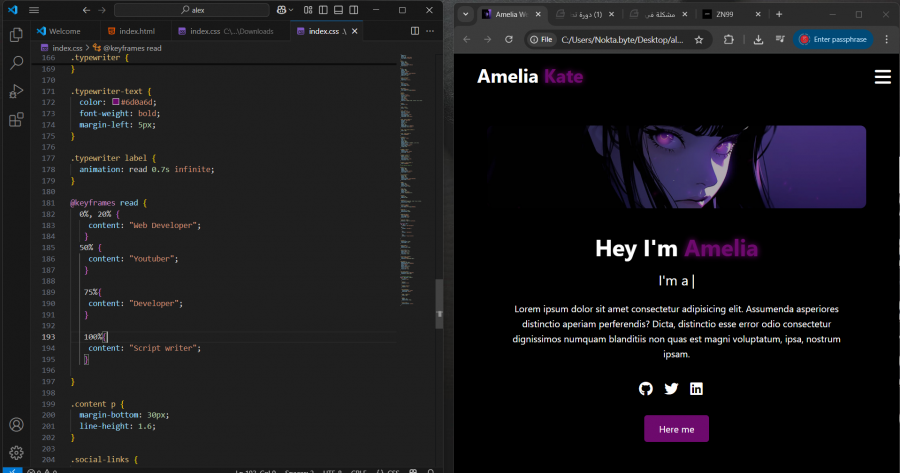Open the hamburger menu on Amelia Kate page
Image resolution: width=900 pixels, height=473 pixels.
pos(882,77)
